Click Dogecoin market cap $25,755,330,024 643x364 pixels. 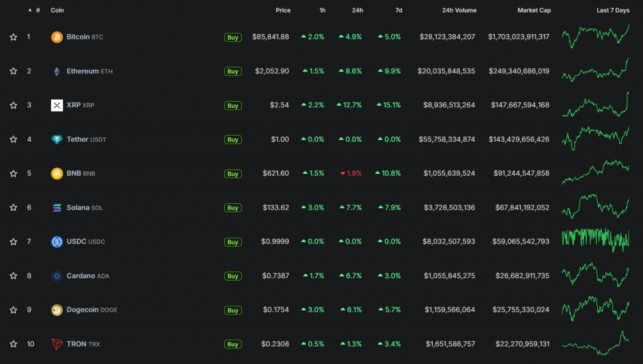click(521, 310)
